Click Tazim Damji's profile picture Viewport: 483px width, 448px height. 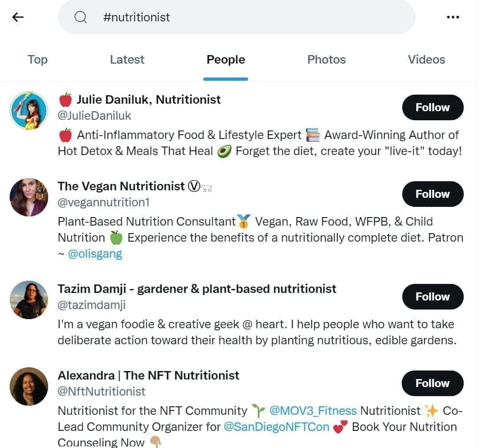[28, 299]
